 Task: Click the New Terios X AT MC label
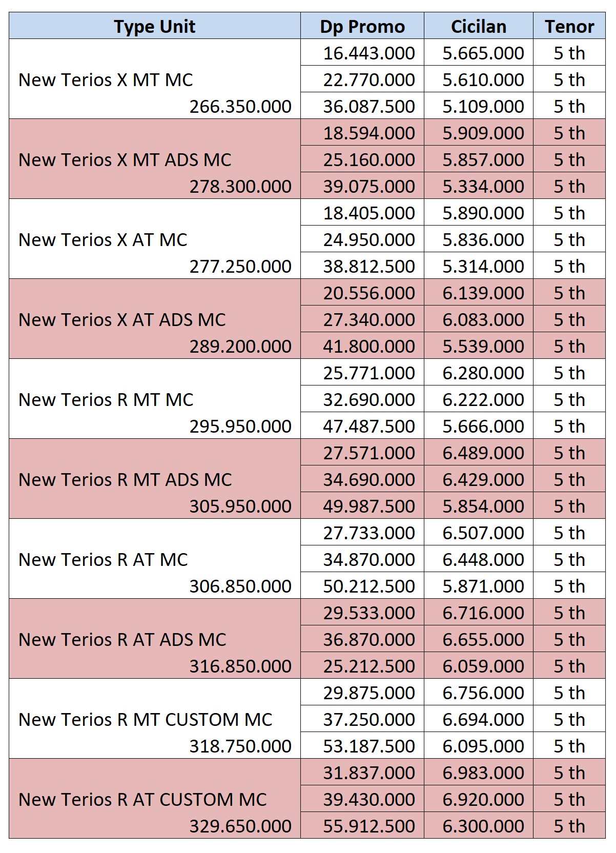tap(103, 239)
